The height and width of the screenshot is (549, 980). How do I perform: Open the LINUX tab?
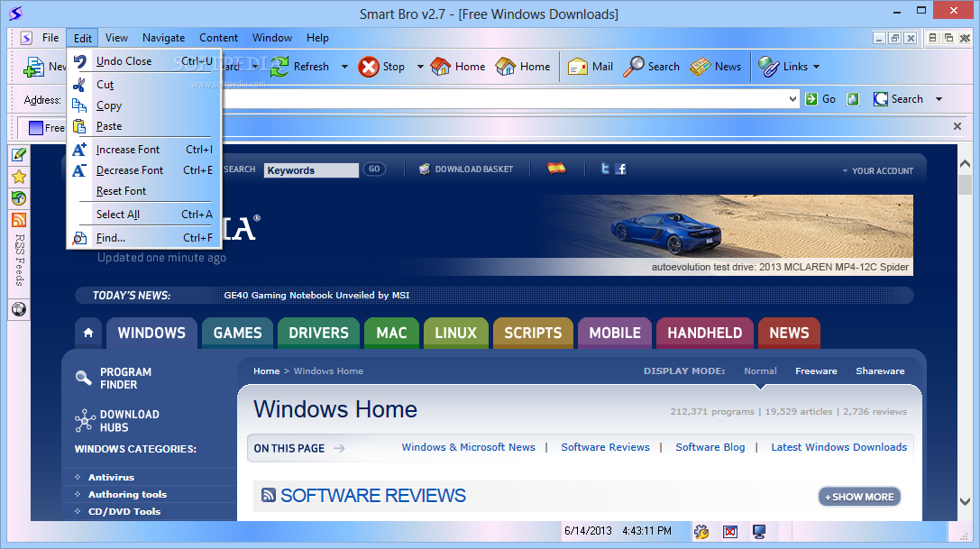point(456,333)
